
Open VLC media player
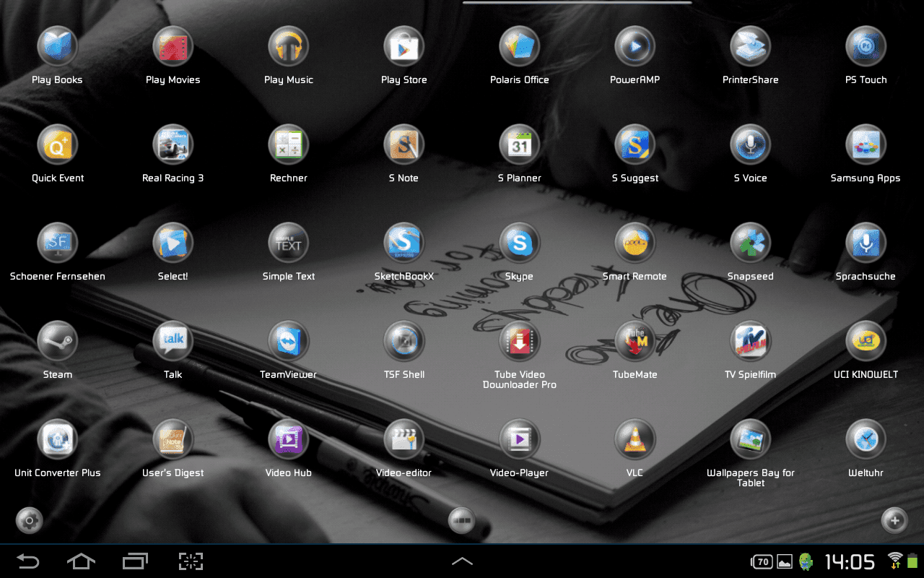coord(635,440)
